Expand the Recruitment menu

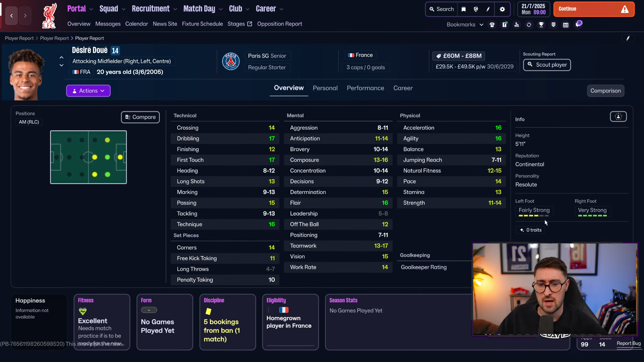point(154,9)
